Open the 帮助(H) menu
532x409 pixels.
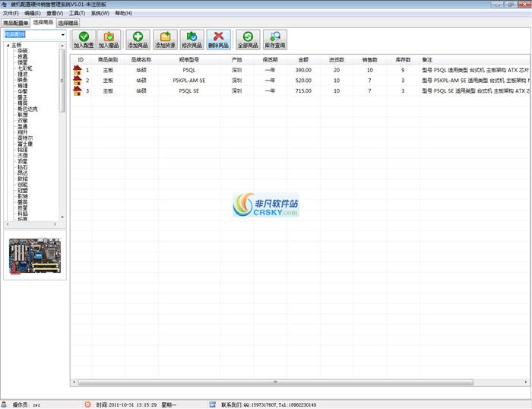click(123, 13)
